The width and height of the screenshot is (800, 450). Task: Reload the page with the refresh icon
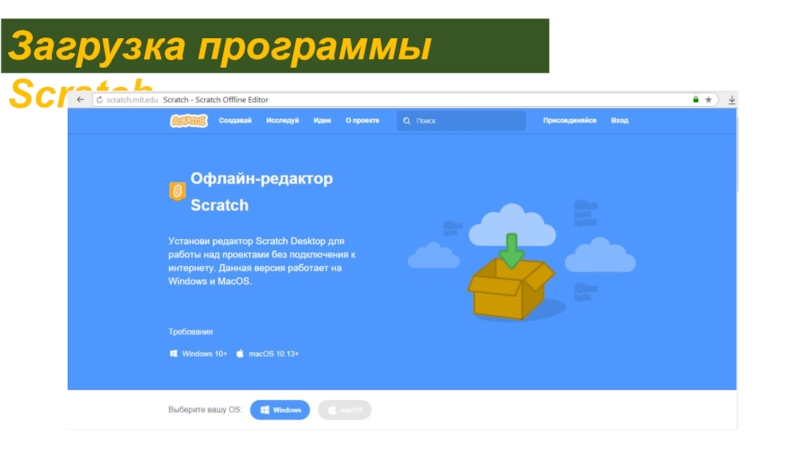point(99,100)
